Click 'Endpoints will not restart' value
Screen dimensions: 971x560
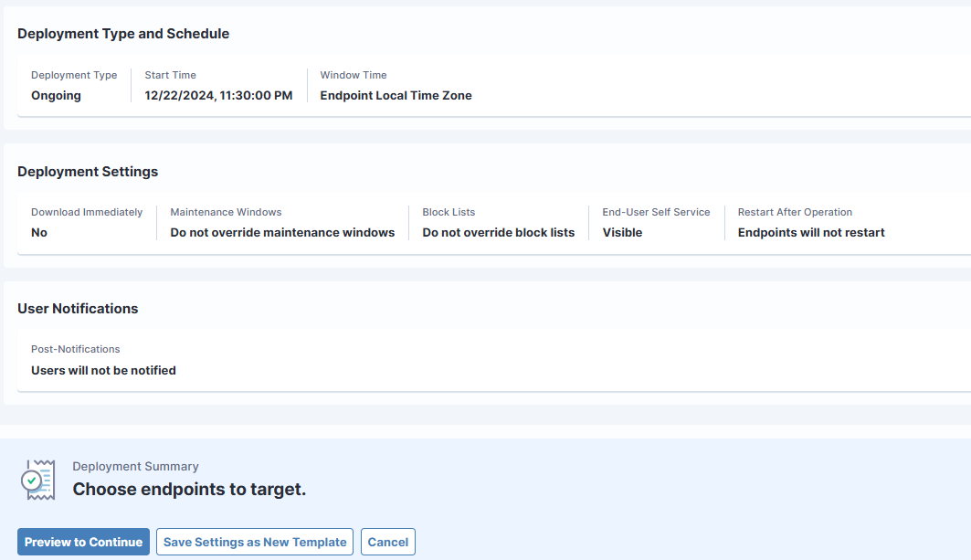coord(811,232)
